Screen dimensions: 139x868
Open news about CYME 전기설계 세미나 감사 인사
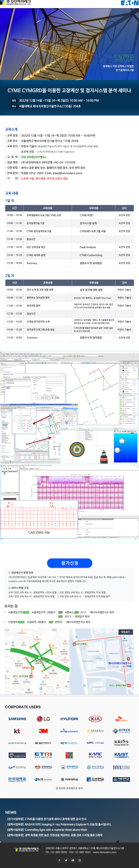pyautogui.click(x=47, y=819)
